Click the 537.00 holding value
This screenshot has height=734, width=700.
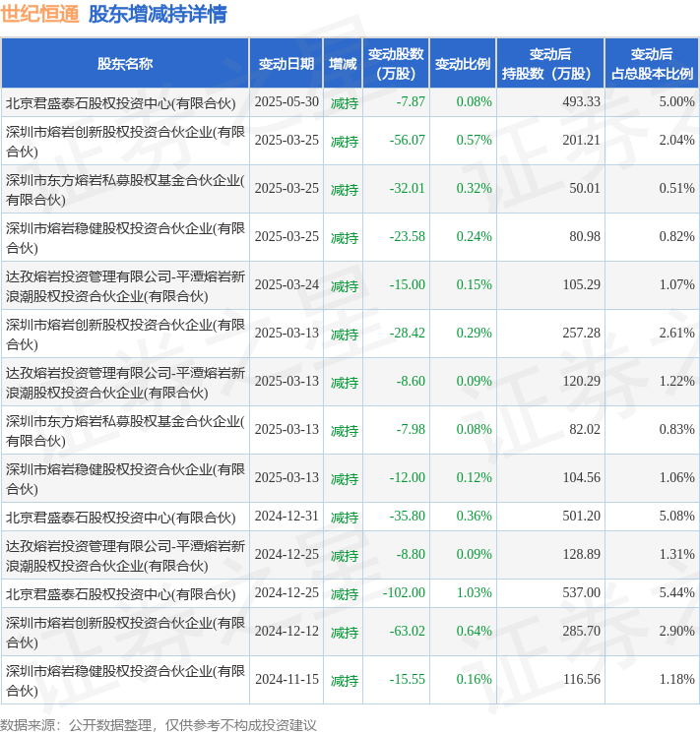[582, 592]
